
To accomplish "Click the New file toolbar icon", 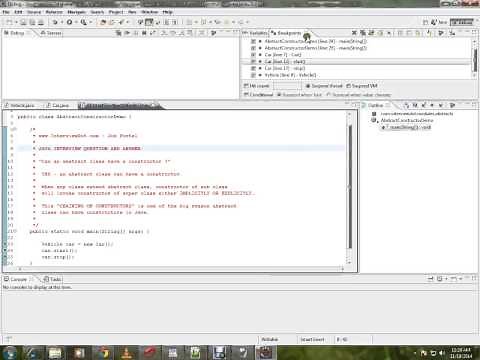I will 9,22.
